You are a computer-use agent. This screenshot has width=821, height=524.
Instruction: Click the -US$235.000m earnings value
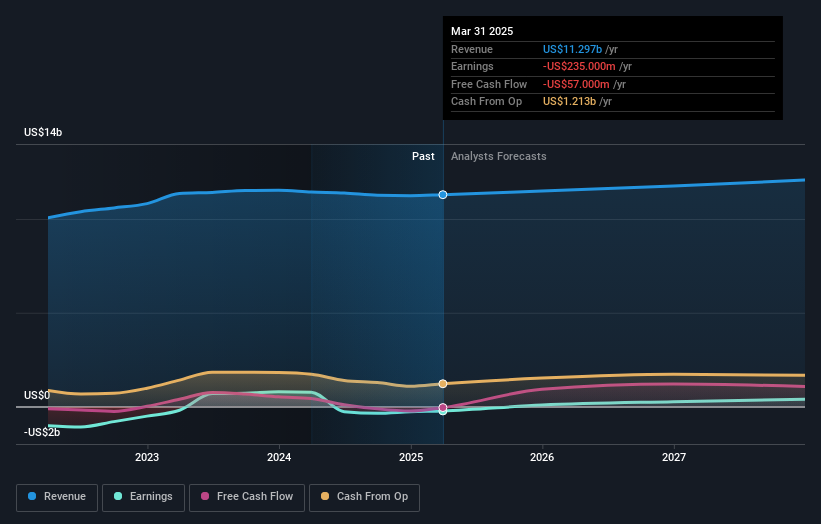click(579, 66)
